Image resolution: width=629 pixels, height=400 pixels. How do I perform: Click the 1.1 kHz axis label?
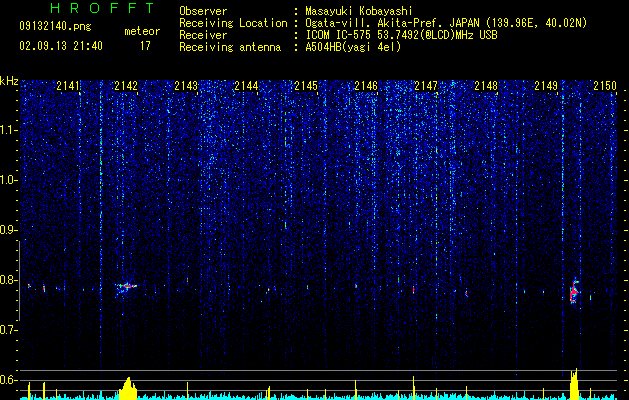(8, 130)
